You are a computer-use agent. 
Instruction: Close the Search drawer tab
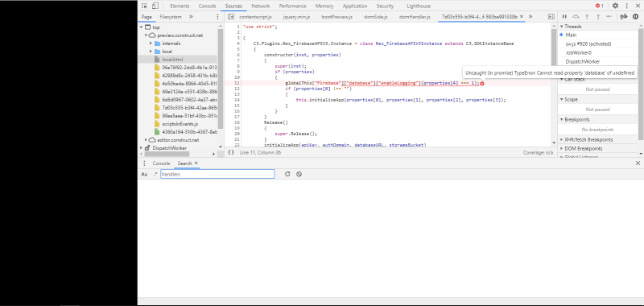click(x=196, y=163)
